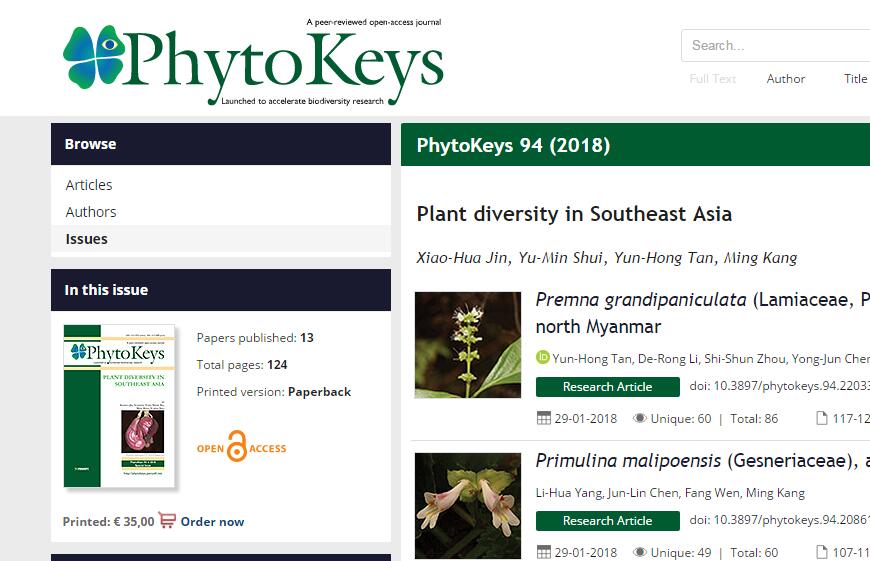
Task: Open the issue cover thumbnail
Action: (120, 406)
